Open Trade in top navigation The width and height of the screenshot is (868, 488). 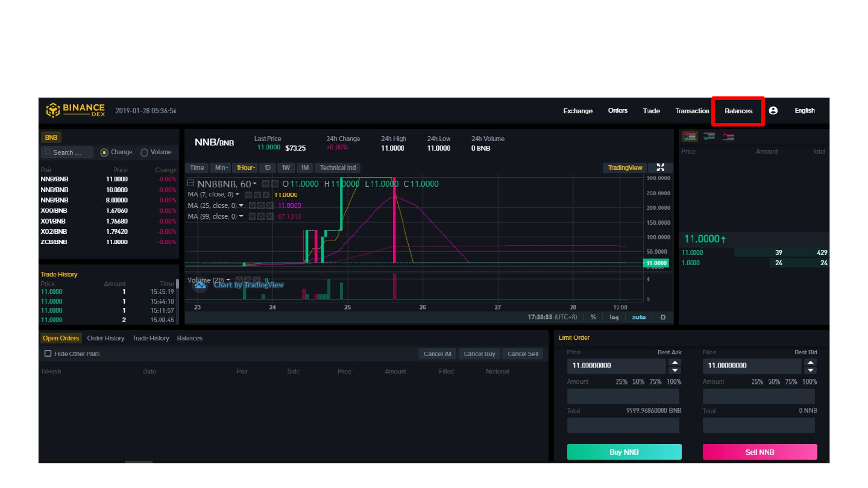click(x=652, y=111)
